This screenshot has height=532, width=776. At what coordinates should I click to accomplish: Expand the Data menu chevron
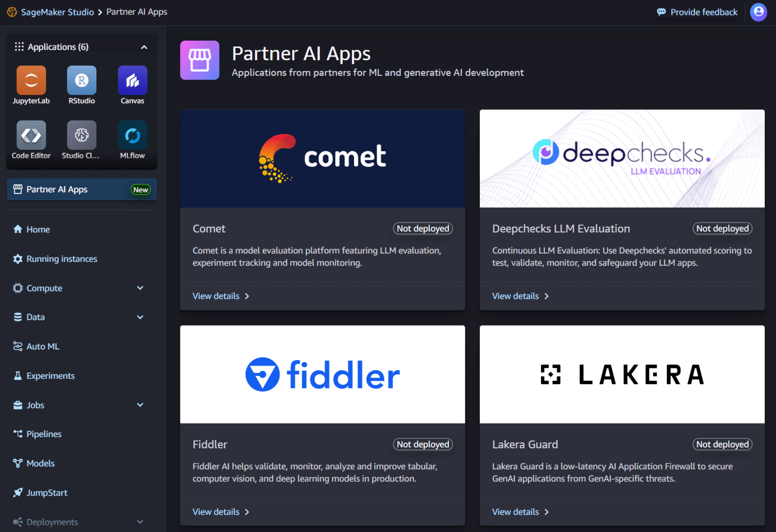(140, 317)
